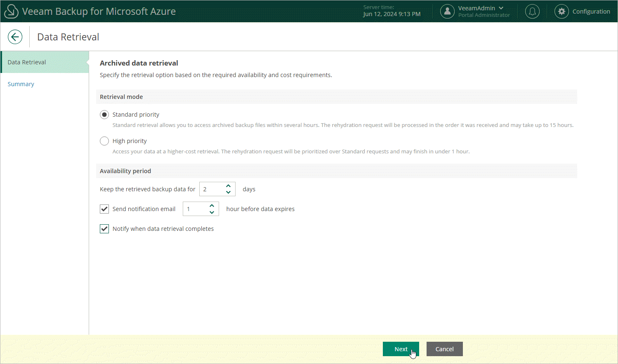618x364 pixels.
Task: Click the server time Jun 12, 2024 text
Action: (392, 14)
